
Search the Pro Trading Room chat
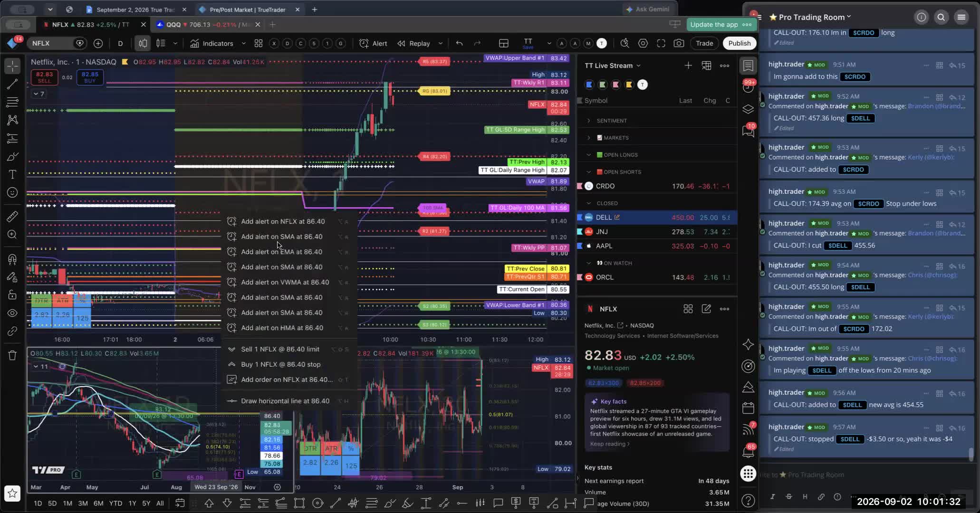941,17
